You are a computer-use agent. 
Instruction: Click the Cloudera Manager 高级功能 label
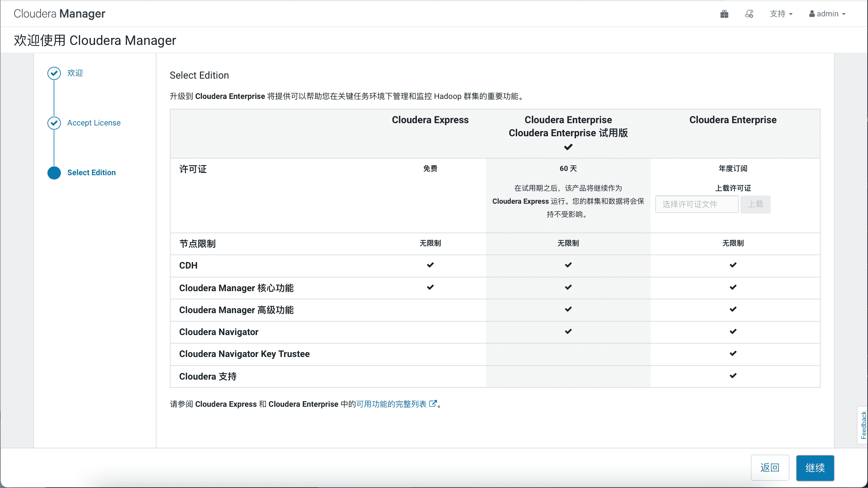(236, 310)
